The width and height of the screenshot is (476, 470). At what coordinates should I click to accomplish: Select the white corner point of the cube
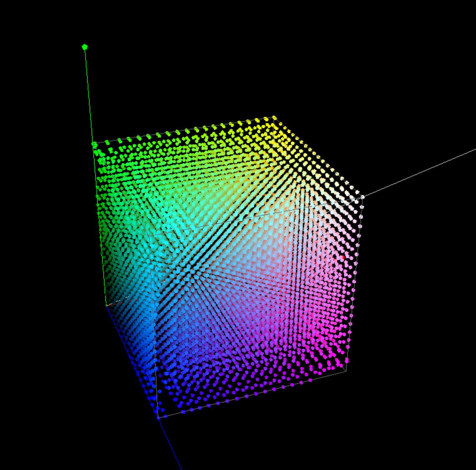point(363,196)
